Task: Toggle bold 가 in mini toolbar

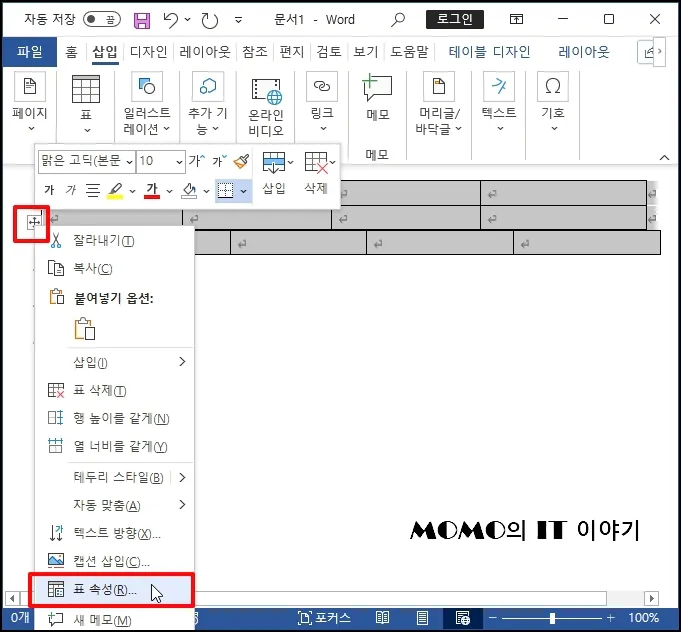Action: [x=49, y=190]
